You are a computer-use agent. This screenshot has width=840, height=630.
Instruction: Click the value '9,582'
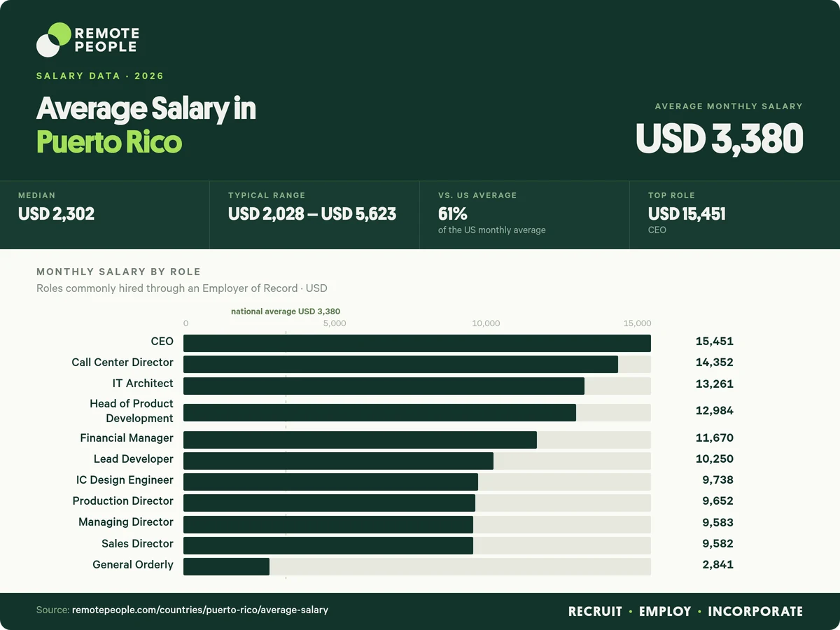pos(717,544)
